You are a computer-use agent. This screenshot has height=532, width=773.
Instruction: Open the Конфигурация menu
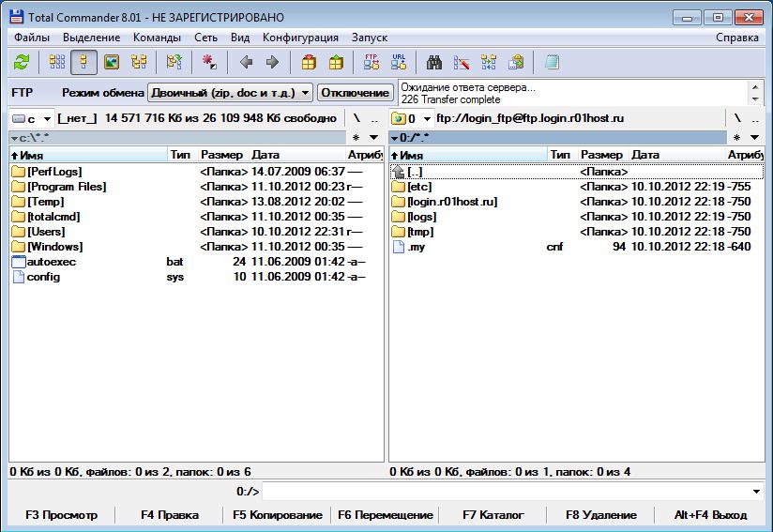click(x=300, y=38)
